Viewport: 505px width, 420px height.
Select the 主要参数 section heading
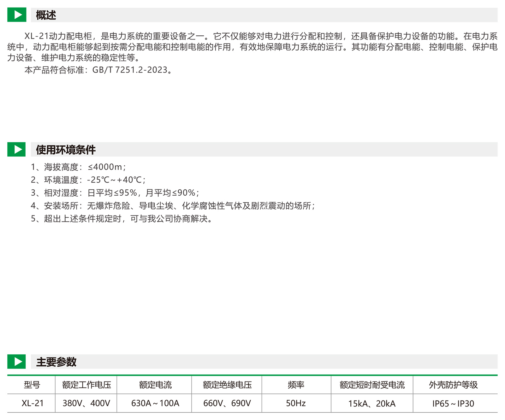(56, 362)
